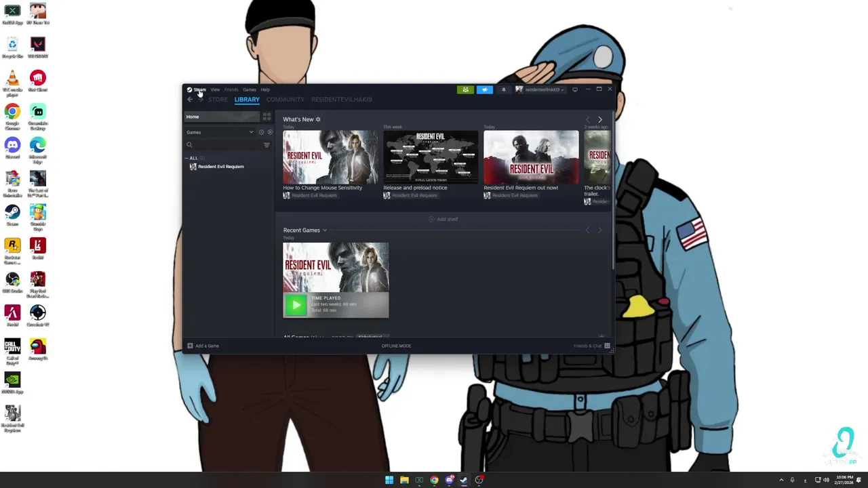Switch to the STORE tab

tap(218, 100)
